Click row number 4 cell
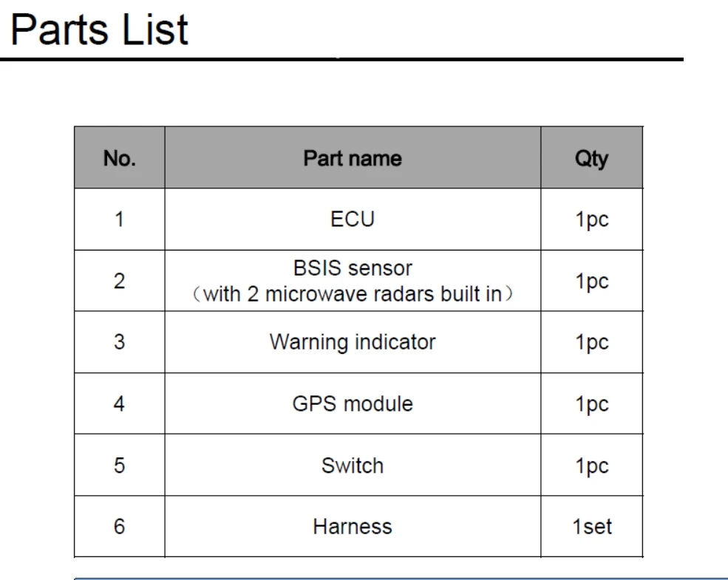The width and height of the screenshot is (728, 580). click(119, 404)
